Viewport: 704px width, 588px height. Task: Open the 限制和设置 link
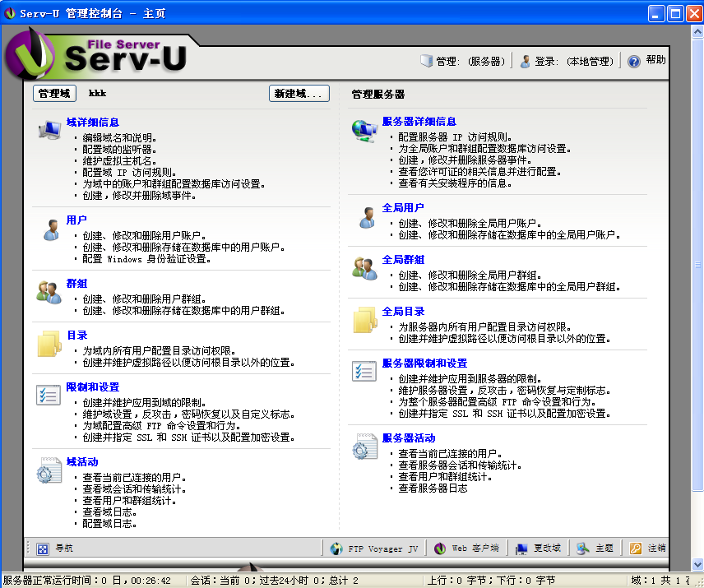[x=92, y=387]
